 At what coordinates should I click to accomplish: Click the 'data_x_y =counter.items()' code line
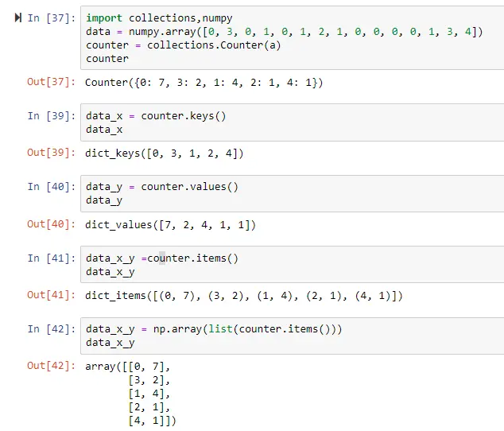pos(162,258)
